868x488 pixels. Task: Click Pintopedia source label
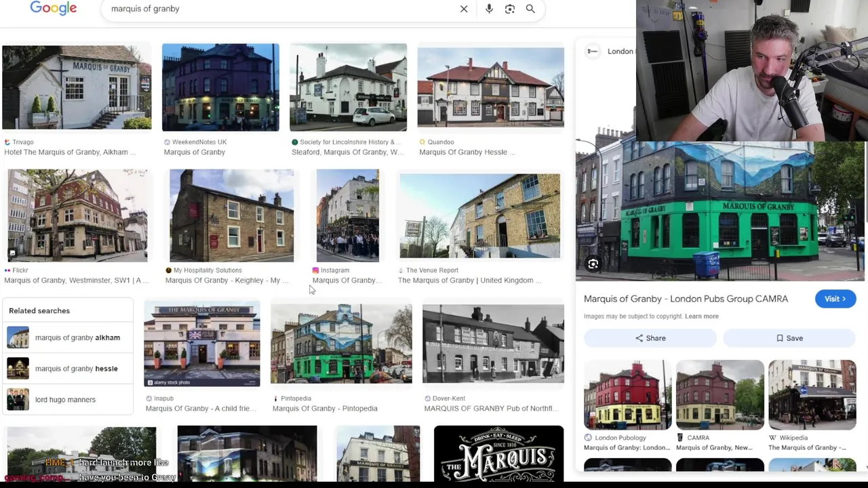point(296,399)
